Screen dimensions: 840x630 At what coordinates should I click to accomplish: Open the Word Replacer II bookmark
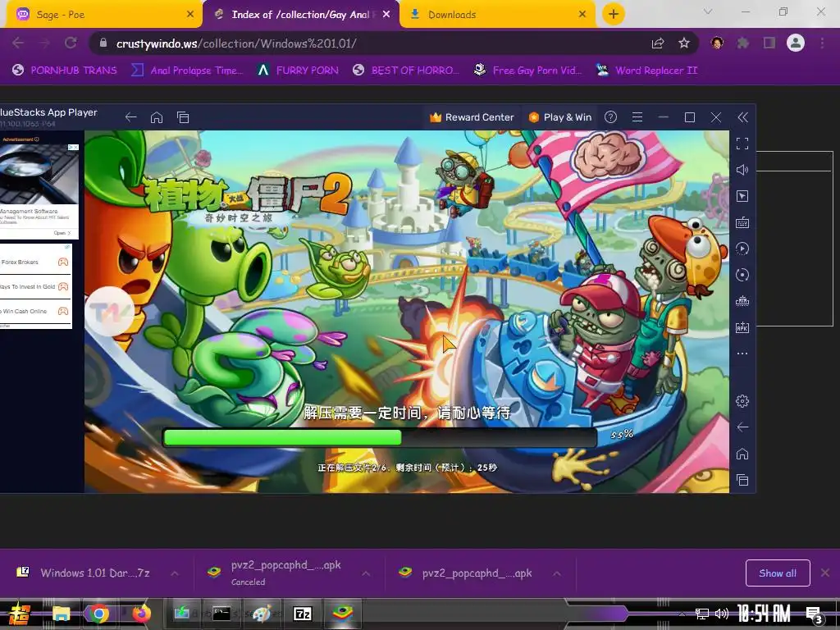coord(647,71)
